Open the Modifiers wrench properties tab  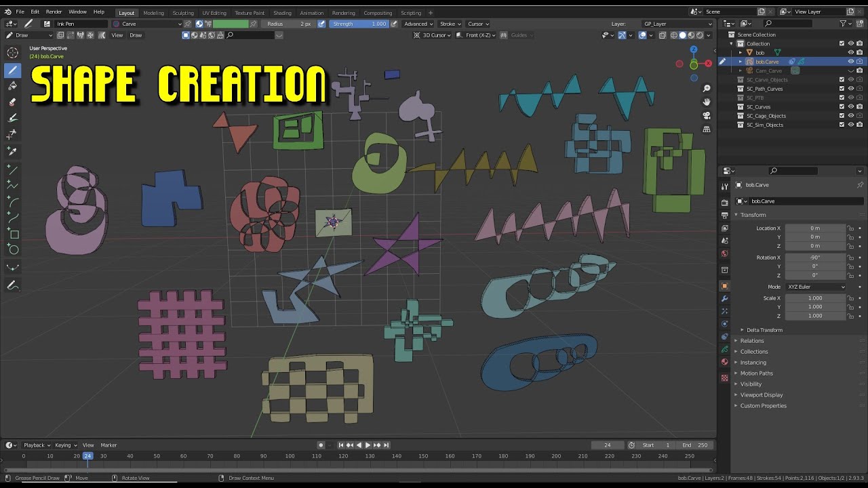(x=725, y=299)
